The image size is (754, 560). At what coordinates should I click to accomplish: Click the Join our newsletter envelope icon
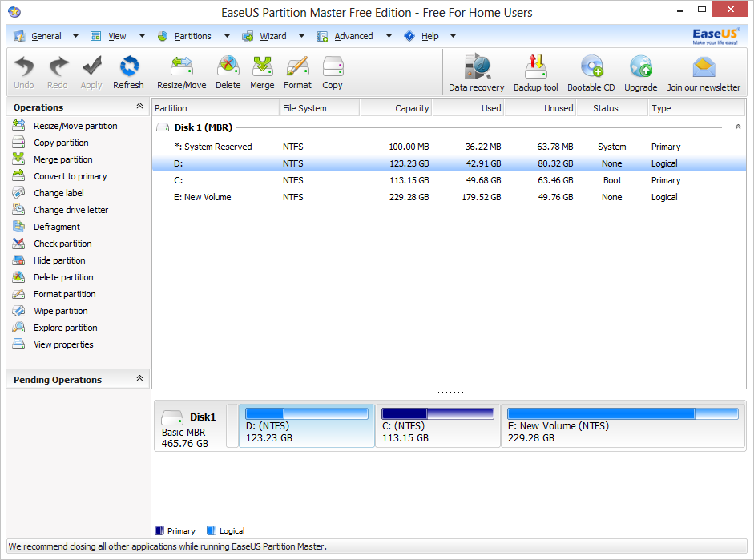704,67
